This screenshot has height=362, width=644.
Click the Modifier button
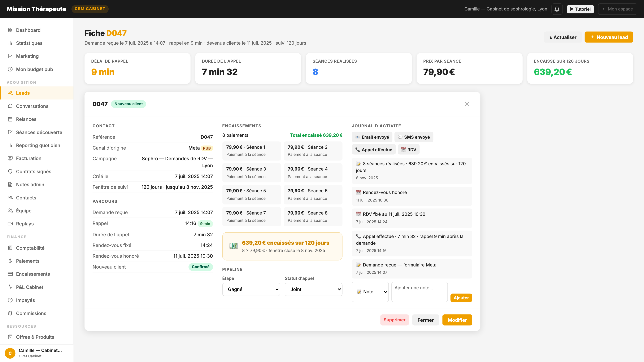point(457,320)
